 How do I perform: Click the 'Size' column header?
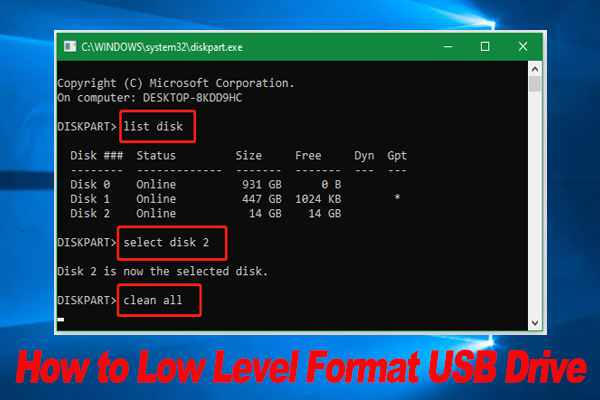click(249, 156)
